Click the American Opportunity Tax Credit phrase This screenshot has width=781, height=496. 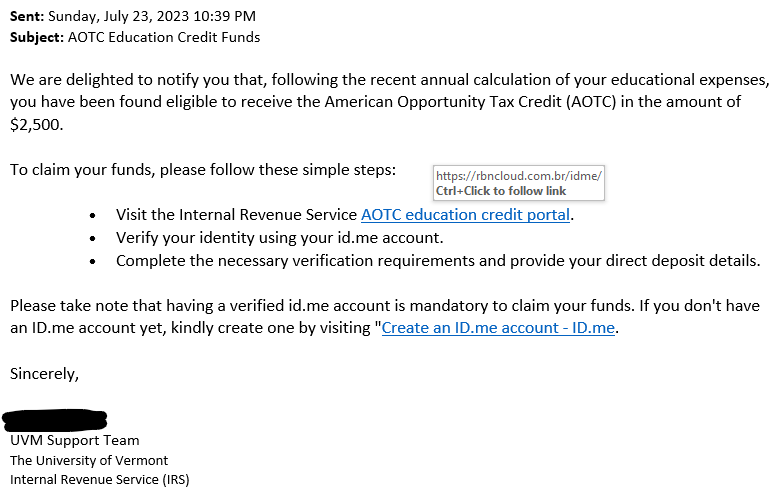click(443, 102)
